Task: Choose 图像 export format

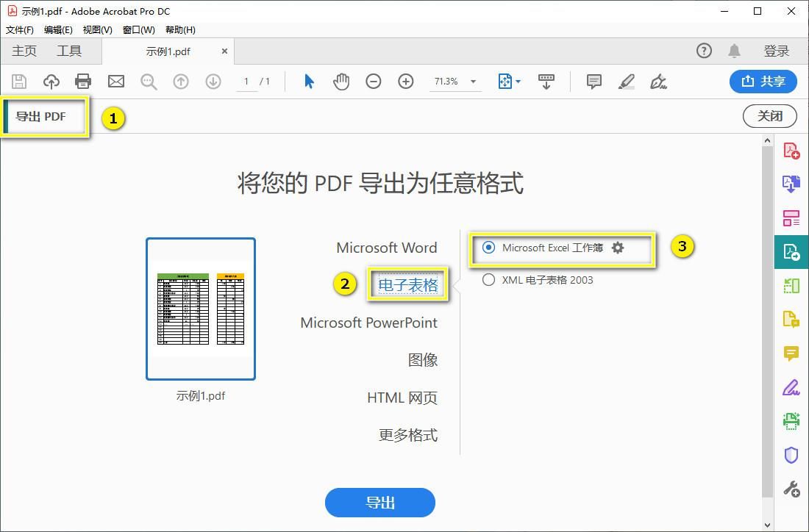Action: [423, 360]
